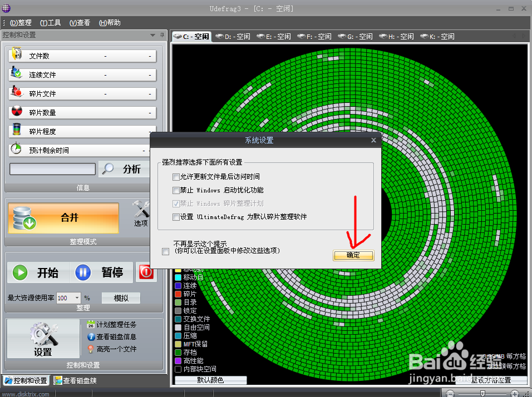The height and width of the screenshot is (397, 532).
Task: Open the (H)帮助 menu
Action: [x=110, y=23]
